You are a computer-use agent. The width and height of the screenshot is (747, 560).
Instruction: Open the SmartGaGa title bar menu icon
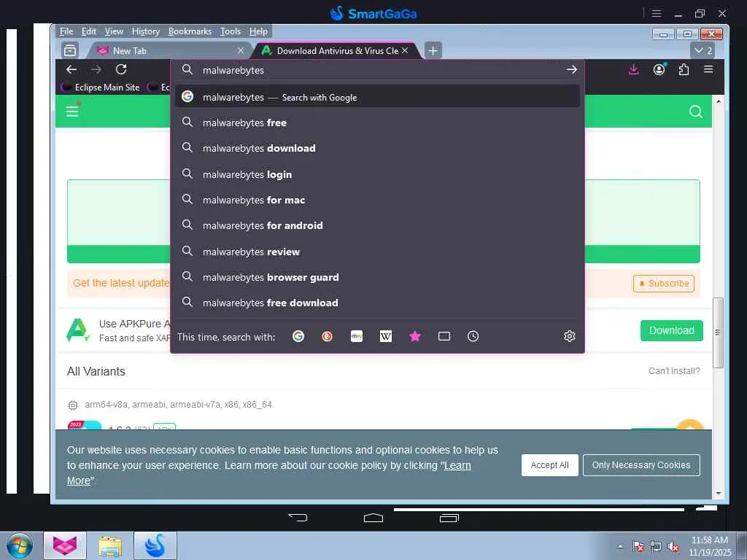click(x=657, y=13)
